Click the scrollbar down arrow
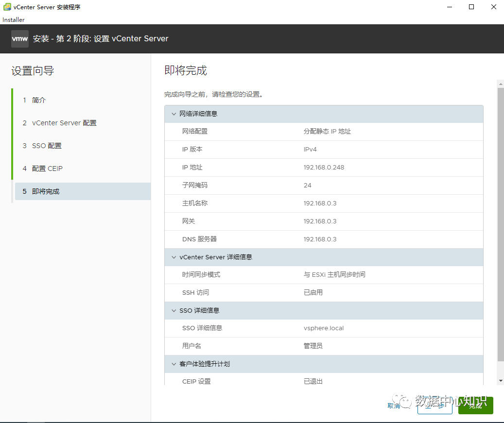 tap(501, 381)
